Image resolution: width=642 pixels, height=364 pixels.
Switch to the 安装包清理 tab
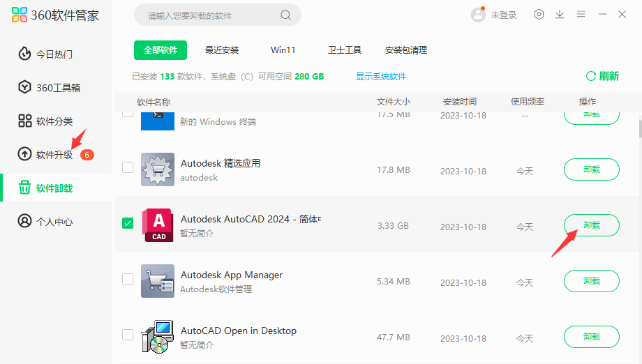(406, 50)
